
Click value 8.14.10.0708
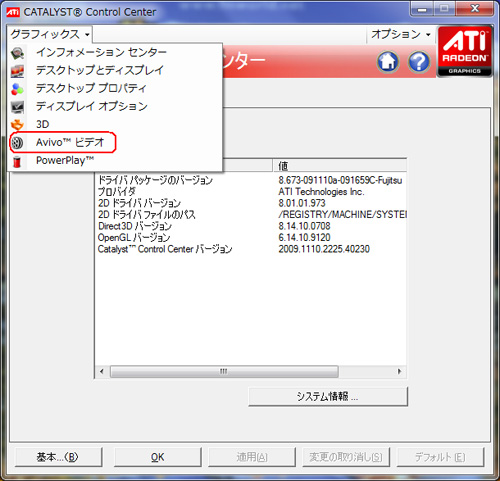coord(304,226)
